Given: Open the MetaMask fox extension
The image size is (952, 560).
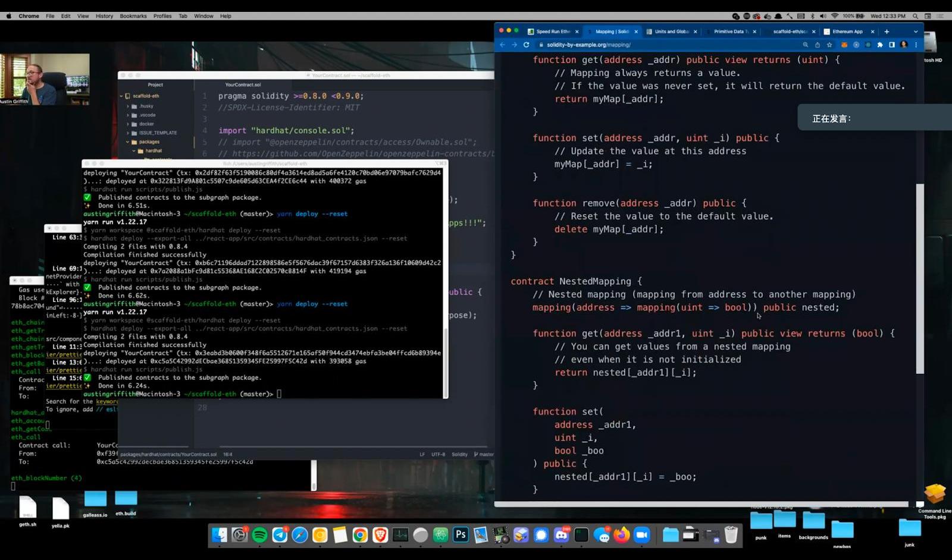Looking at the screenshot, I should (844, 45).
